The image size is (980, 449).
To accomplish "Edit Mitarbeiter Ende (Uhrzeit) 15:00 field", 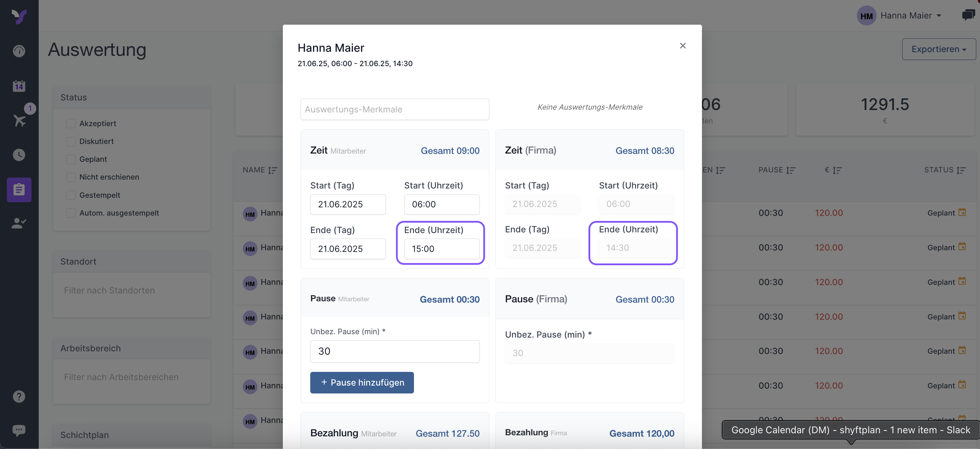I will pyautogui.click(x=442, y=249).
